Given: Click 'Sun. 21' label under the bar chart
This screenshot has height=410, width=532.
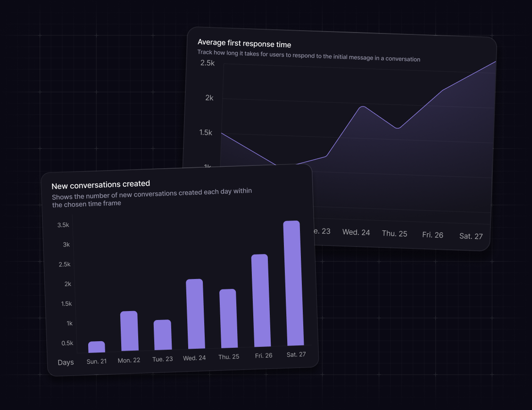Looking at the screenshot, I should pyautogui.click(x=97, y=361).
